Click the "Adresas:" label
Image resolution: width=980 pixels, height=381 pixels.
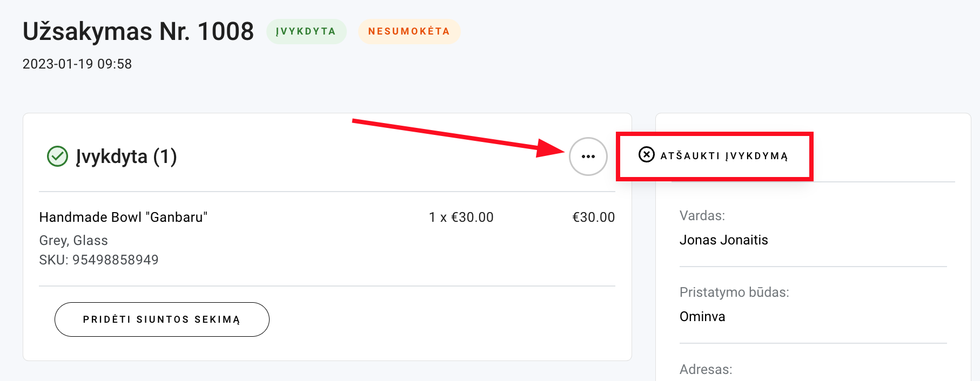[x=706, y=370]
